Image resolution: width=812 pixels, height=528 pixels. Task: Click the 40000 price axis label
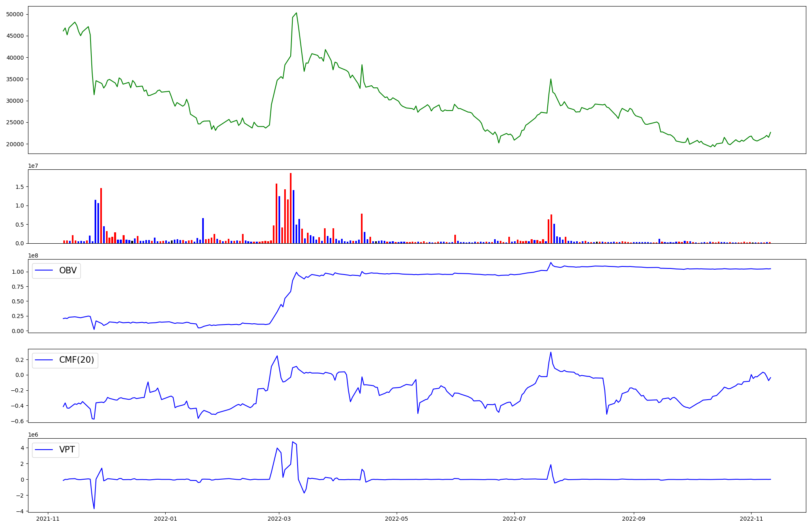(15, 58)
